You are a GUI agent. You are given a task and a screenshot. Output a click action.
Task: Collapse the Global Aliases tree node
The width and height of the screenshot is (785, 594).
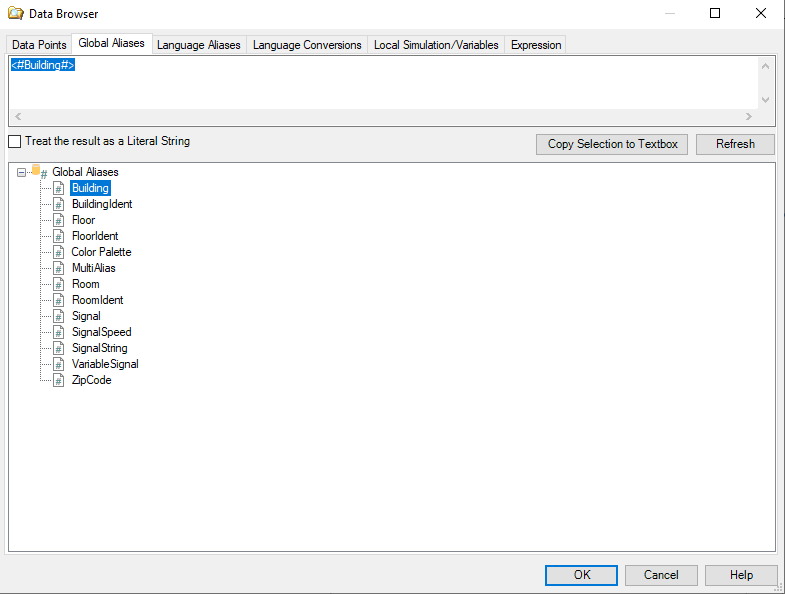21,172
